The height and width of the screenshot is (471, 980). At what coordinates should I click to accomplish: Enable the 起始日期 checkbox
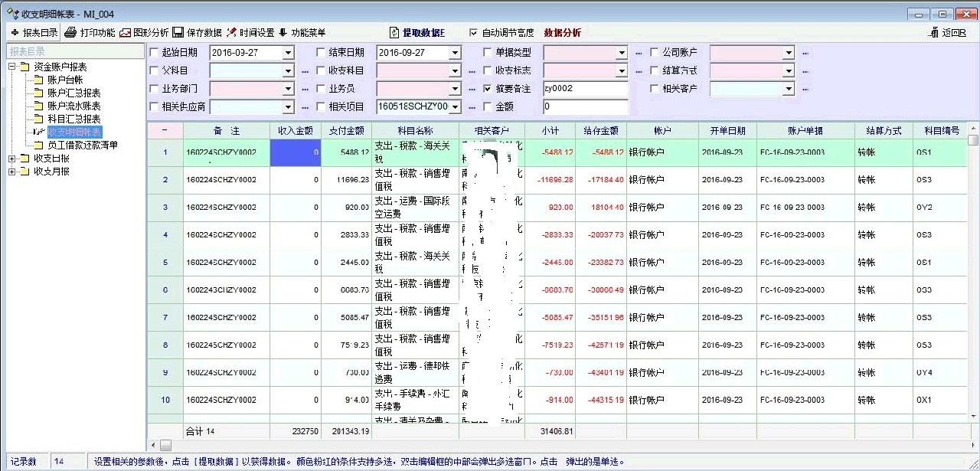[x=154, y=53]
